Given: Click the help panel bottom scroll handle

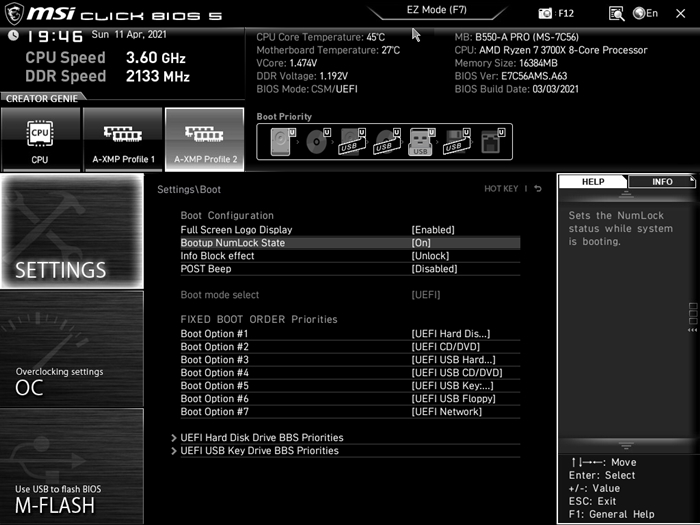Looking at the screenshot, I should tap(626, 445).
